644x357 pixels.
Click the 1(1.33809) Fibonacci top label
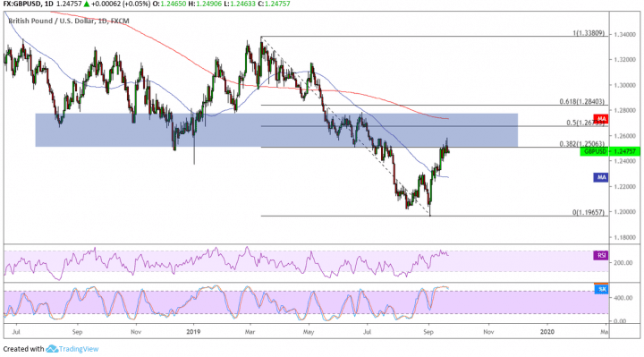point(589,33)
